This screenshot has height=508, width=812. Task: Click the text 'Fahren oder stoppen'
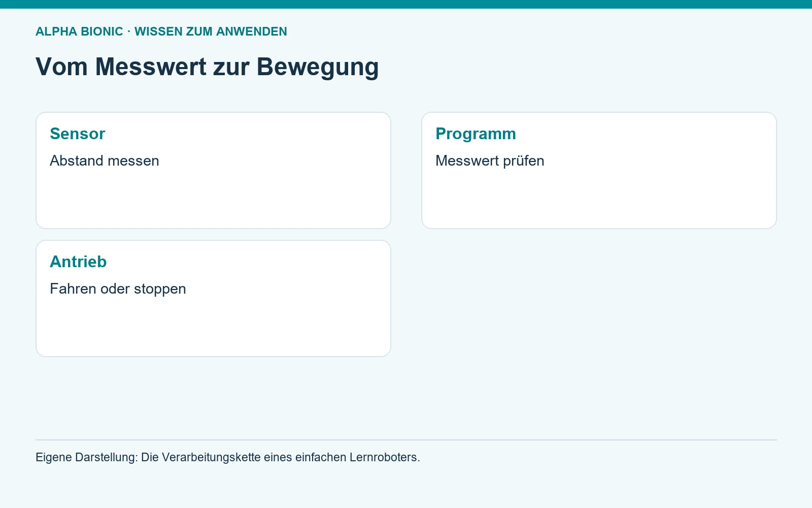118,289
